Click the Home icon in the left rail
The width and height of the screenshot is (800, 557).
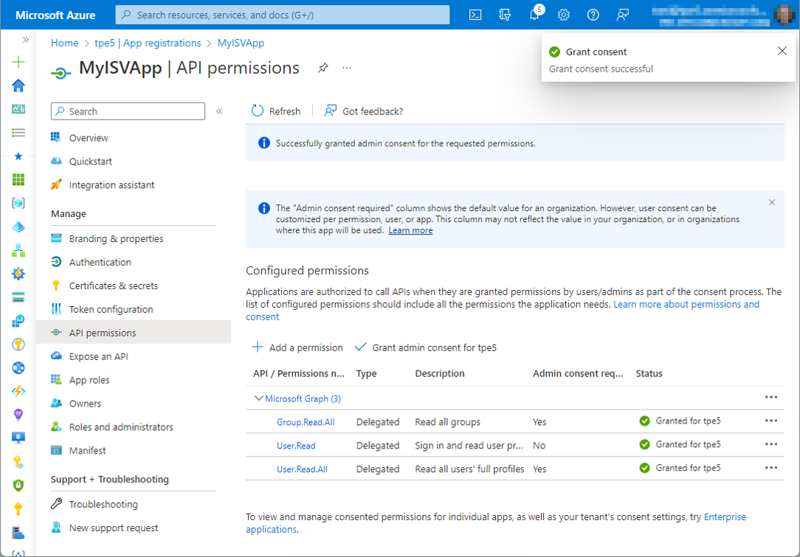(x=18, y=85)
